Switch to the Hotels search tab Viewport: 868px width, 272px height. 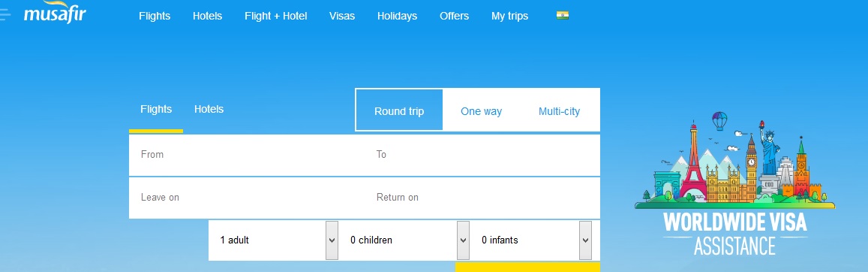(x=209, y=109)
